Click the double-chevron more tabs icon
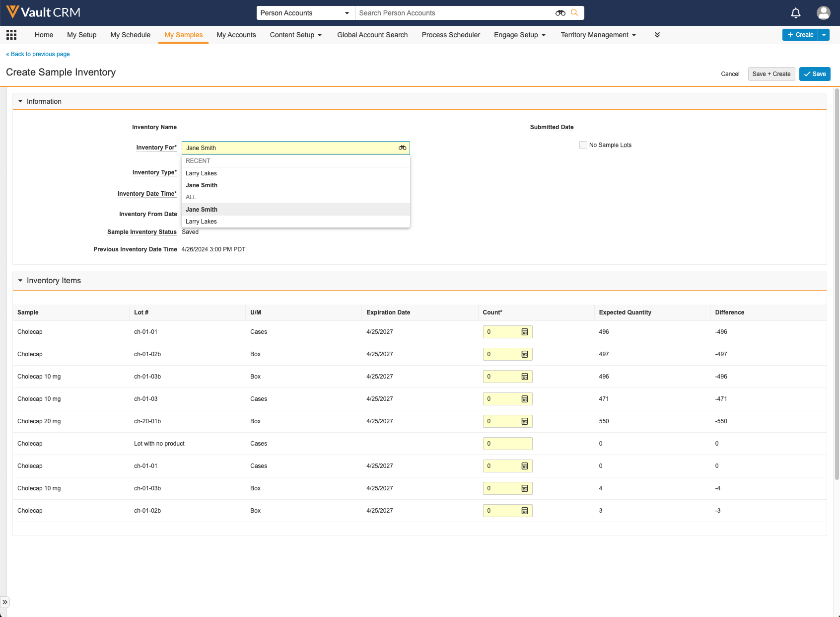840x617 pixels. point(657,35)
